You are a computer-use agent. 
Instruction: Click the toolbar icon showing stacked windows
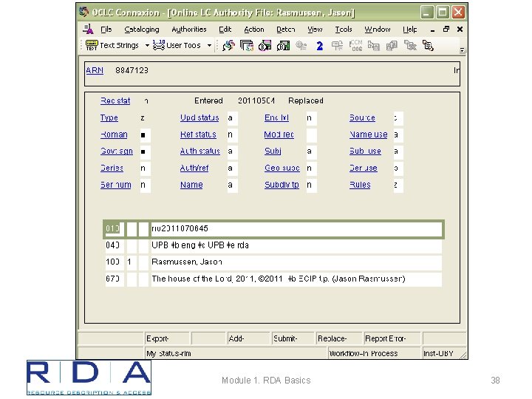click(247, 46)
